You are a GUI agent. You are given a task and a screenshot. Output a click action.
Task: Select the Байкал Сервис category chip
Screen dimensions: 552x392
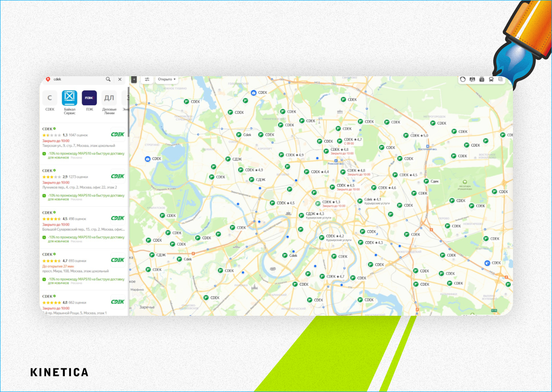coord(70,102)
